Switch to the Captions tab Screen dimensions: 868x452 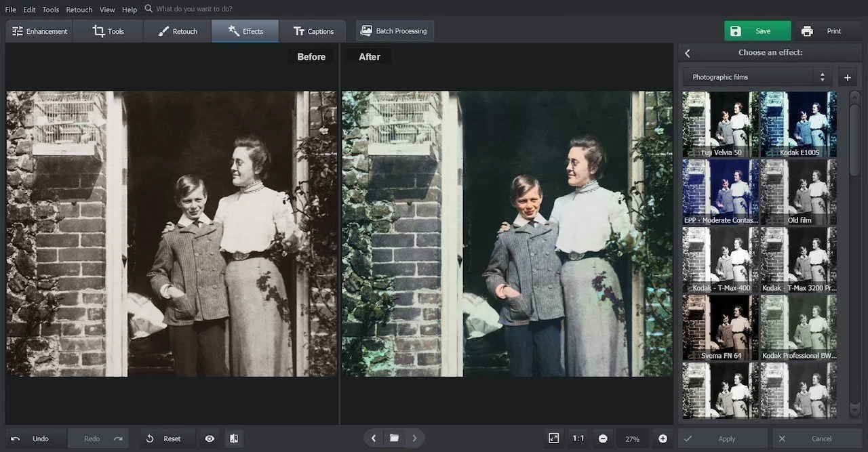(x=313, y=31)
